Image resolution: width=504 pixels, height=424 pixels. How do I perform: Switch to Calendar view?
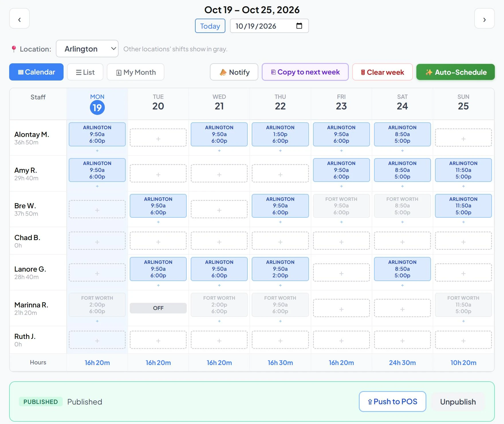point(36,72)
